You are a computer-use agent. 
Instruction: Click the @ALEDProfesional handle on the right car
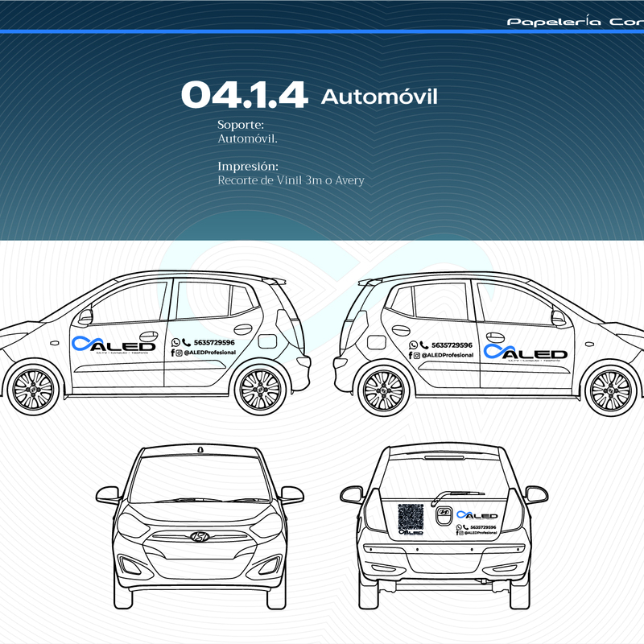(x=448, y=355)
